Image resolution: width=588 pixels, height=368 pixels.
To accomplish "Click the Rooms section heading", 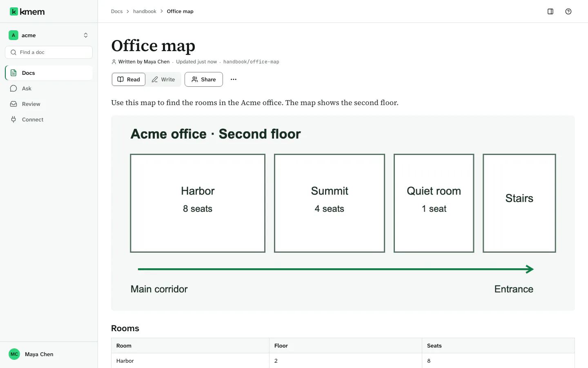I will [x=125, y=328].
